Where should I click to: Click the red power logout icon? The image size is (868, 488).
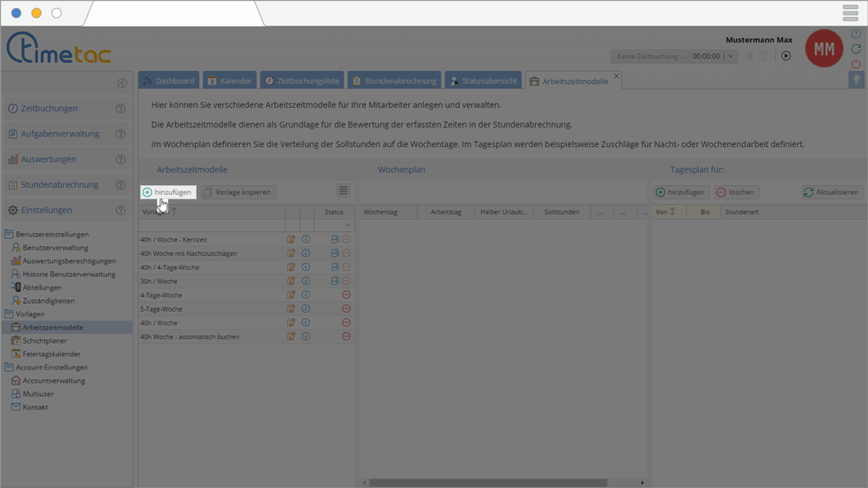[856, 64]
